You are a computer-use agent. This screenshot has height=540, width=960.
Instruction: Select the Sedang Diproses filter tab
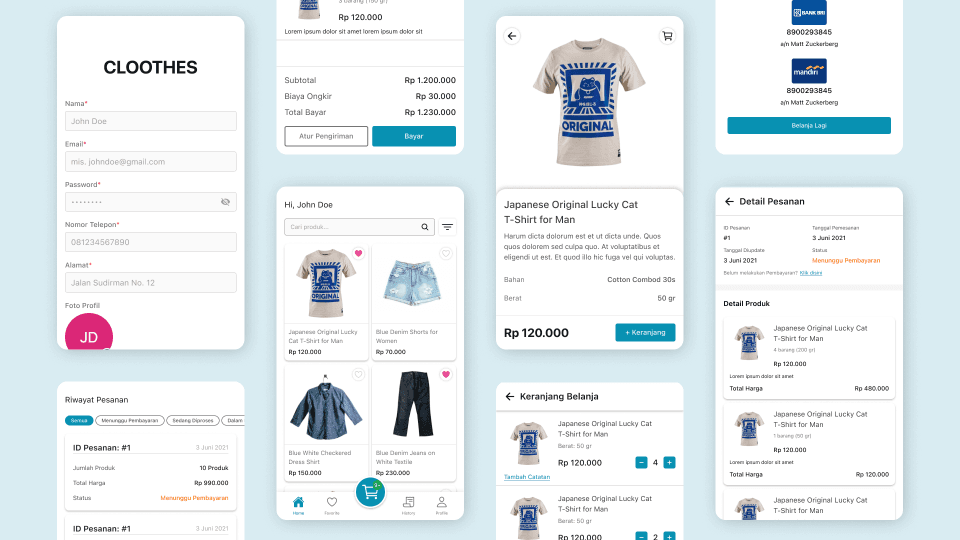tap(193, 421)
